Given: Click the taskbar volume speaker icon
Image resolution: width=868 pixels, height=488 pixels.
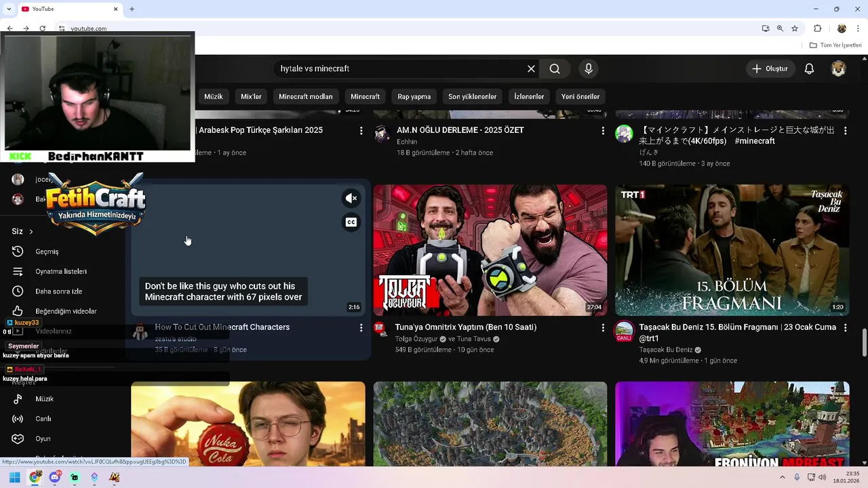Looking at the screenshot, I should 822,477.
